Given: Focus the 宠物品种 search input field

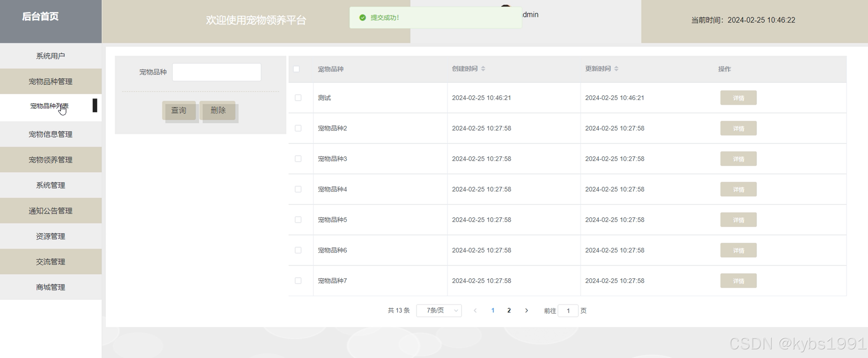Looking at the screenshot, I should point(216,72).
